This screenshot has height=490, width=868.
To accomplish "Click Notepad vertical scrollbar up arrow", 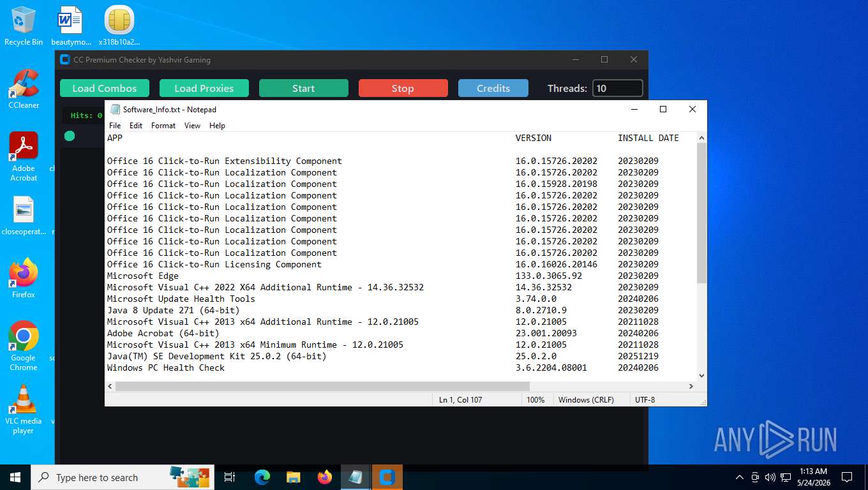I will (702, 138).
